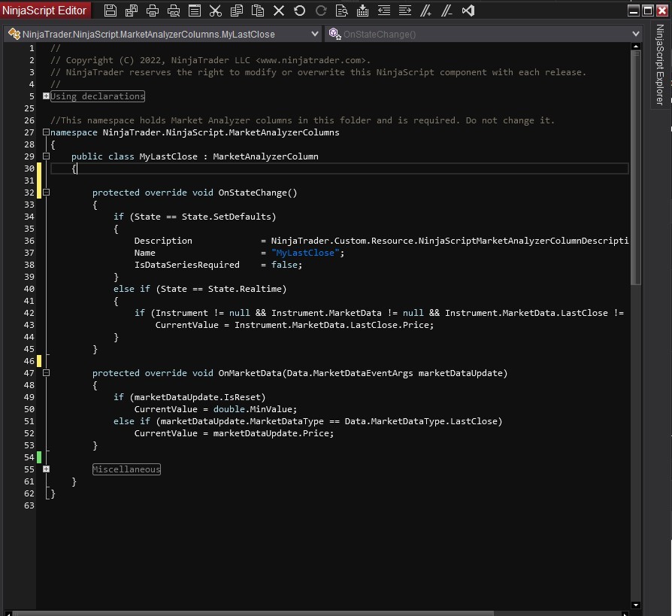Image resolution: width=672 pixels, height=616 pixels.
Task: Uncomment selected lines icon
Action: click(447, 11)
